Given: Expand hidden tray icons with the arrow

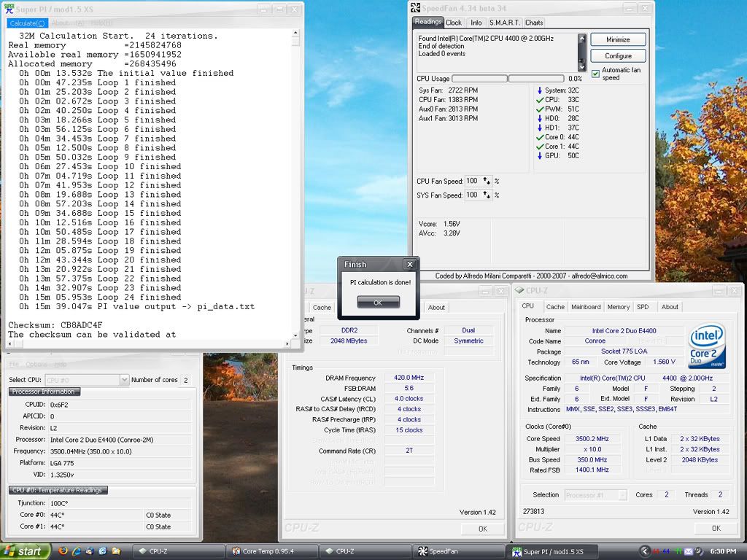Looking at the screenshot, I should (645, 551).
